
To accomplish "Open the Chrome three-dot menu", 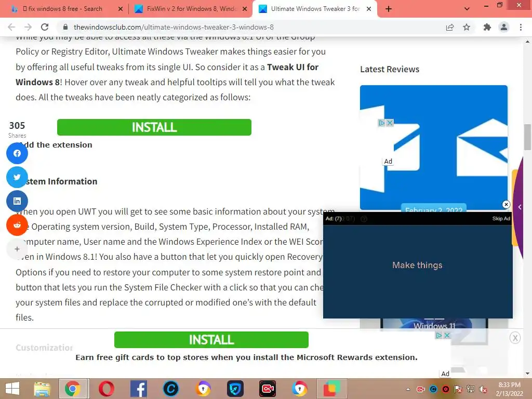I will 521,27.
